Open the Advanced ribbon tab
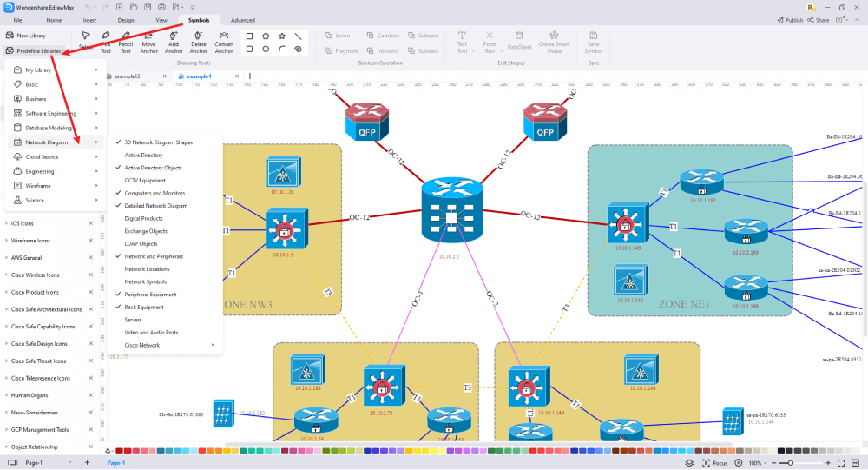This screenshot has width=868, height=470. (243, 20)
